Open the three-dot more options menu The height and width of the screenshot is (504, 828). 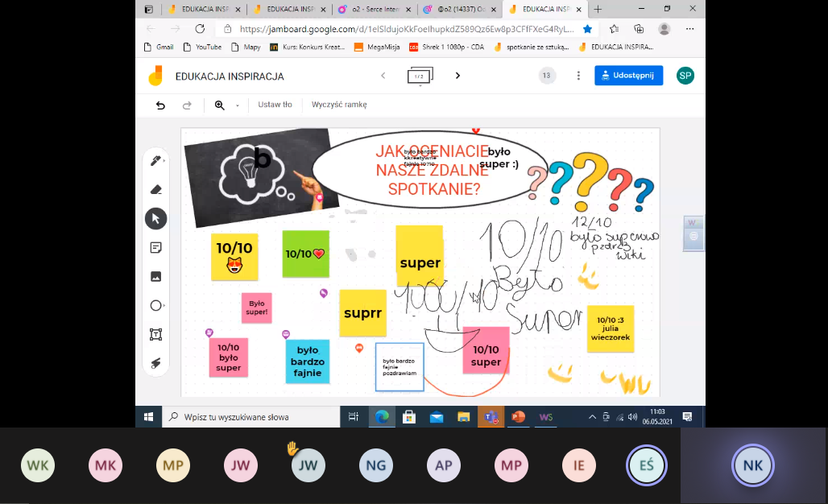pos(578,76)
